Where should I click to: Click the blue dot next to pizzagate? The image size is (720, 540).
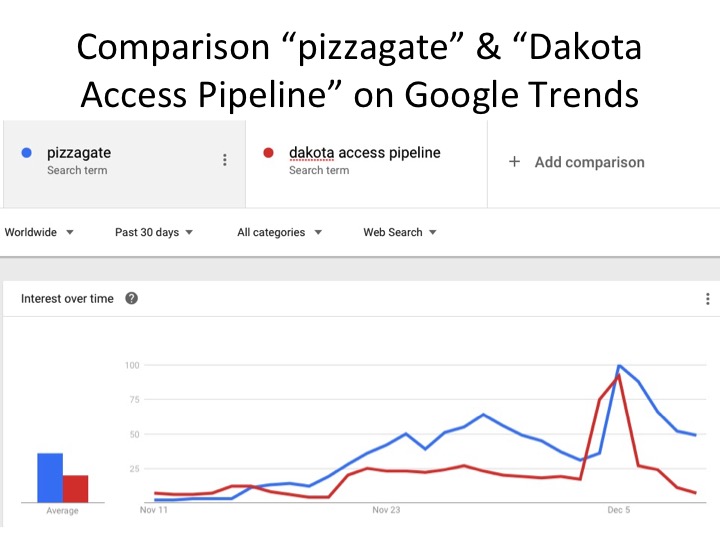tap(27, 153)
